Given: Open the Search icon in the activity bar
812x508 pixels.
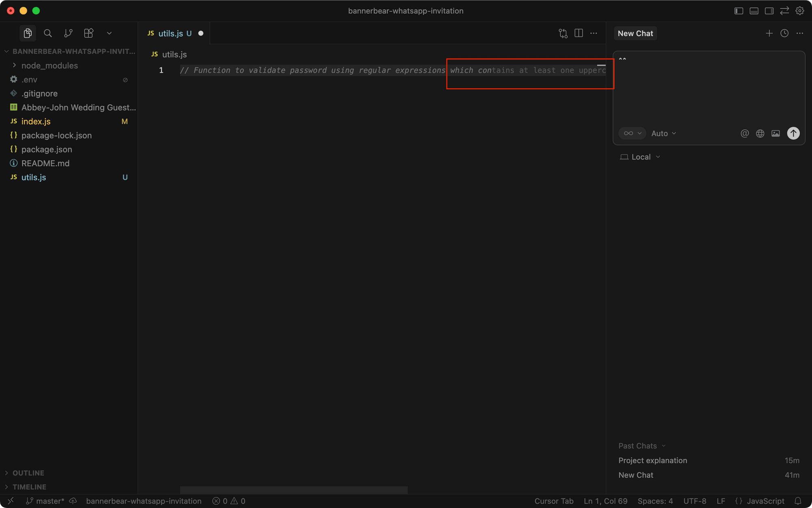Looking at the screenshot, I should [48, 33].
